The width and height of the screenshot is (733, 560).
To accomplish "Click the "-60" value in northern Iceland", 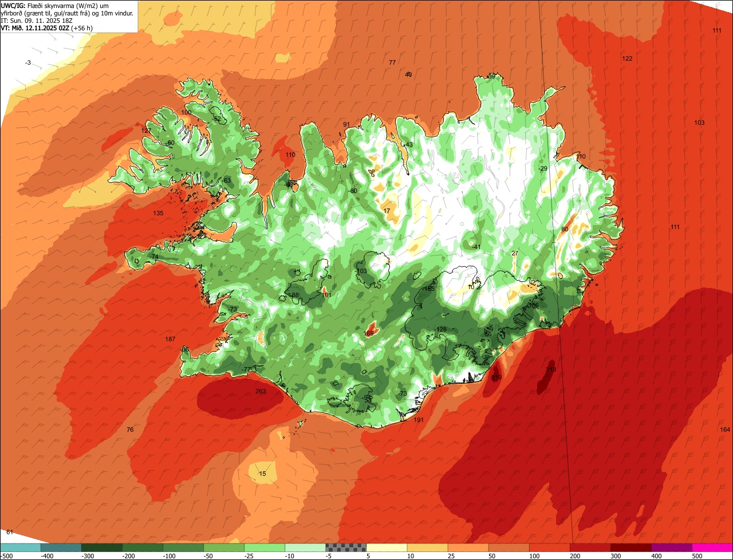I will (353, 191).
